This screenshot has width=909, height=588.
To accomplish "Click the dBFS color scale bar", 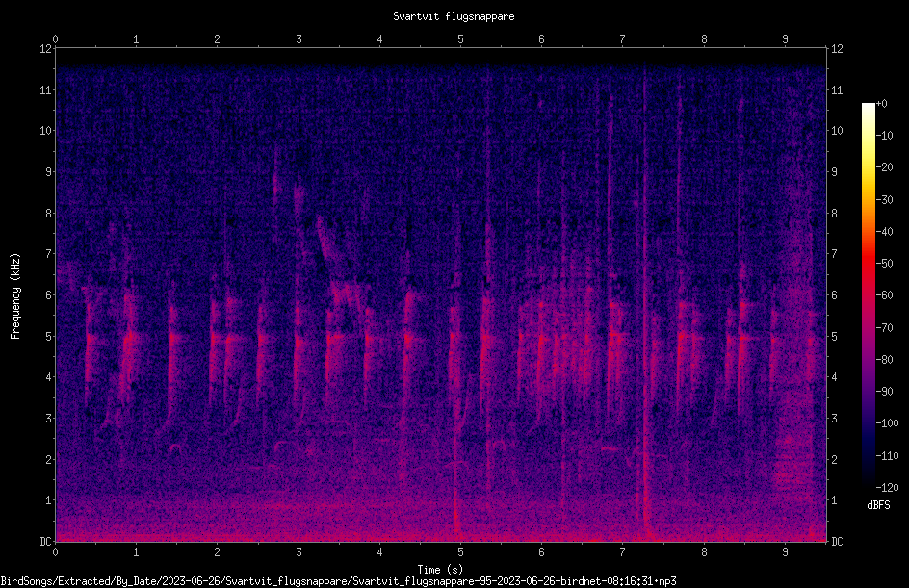I will click(868, 294).
